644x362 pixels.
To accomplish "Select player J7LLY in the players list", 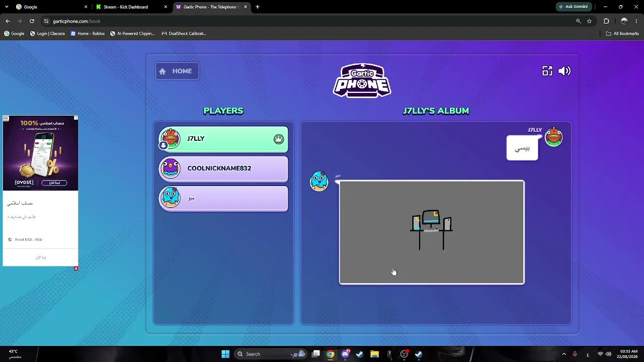I will tap(223, 139).
